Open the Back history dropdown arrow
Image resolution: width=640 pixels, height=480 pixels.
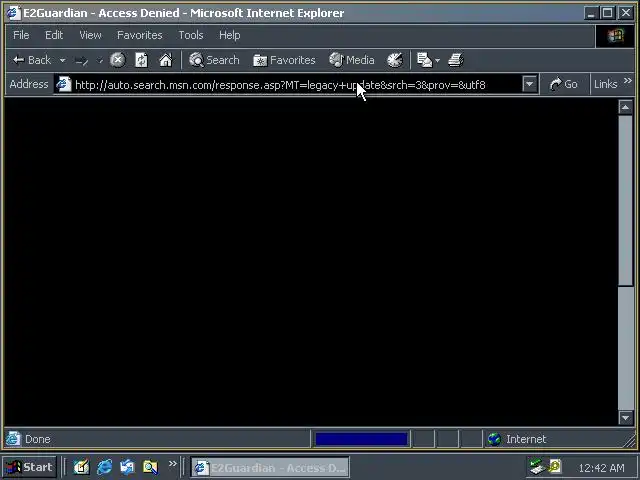62,60
